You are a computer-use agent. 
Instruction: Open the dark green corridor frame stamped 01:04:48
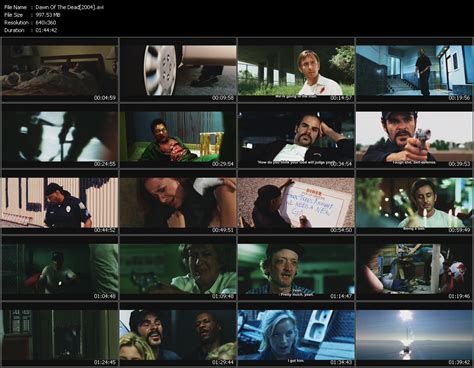[60, 268]
